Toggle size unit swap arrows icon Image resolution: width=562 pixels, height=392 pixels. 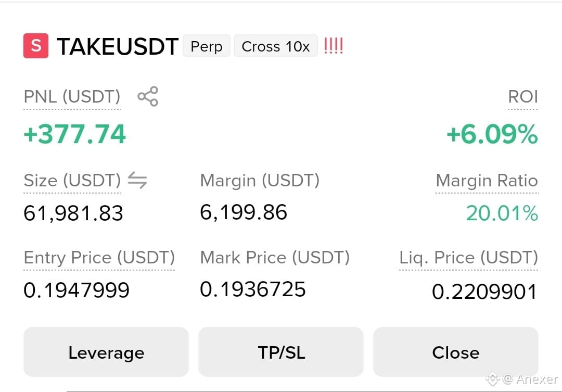pyautogui.click(x=137, y=180)
